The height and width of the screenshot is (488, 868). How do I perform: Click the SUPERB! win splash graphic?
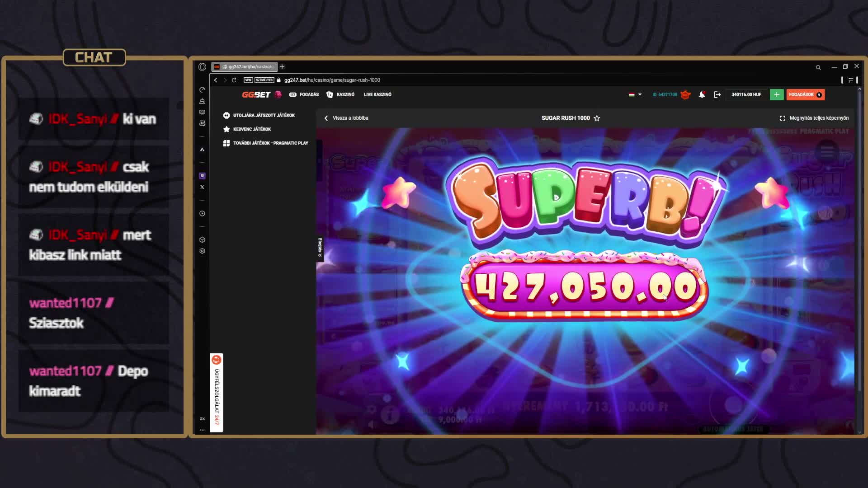[586, 202]
